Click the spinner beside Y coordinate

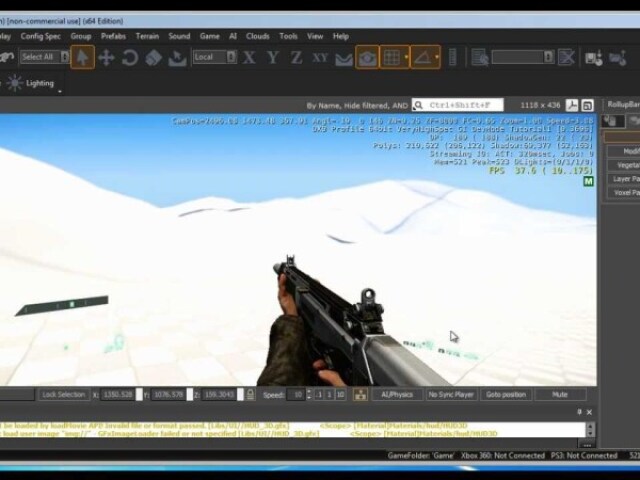[190, 395]
